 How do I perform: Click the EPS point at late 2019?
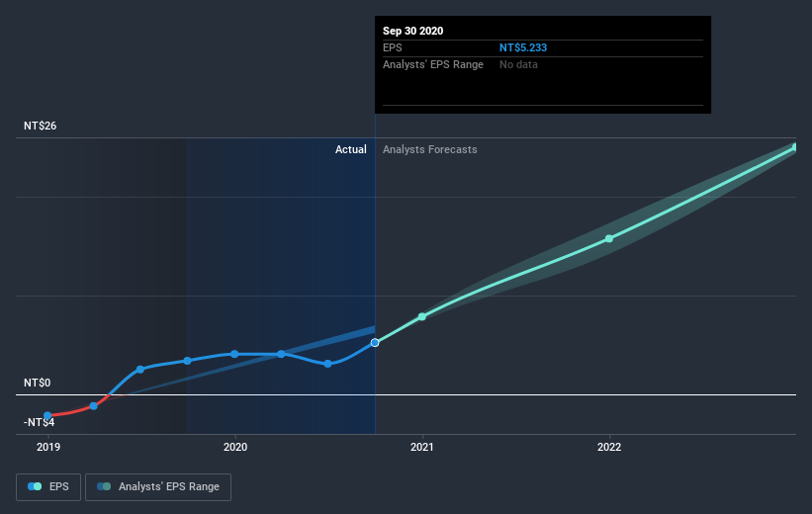[188, 361]
